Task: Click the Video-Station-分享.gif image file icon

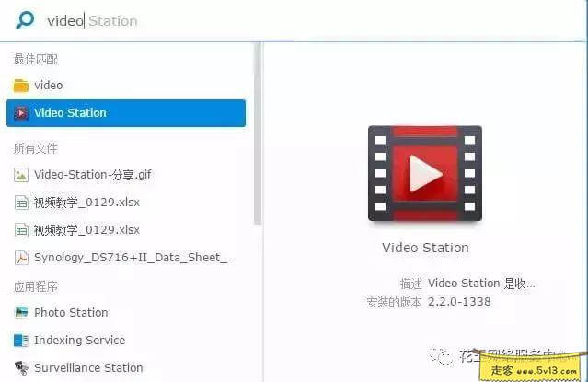Action: (21, 175)
